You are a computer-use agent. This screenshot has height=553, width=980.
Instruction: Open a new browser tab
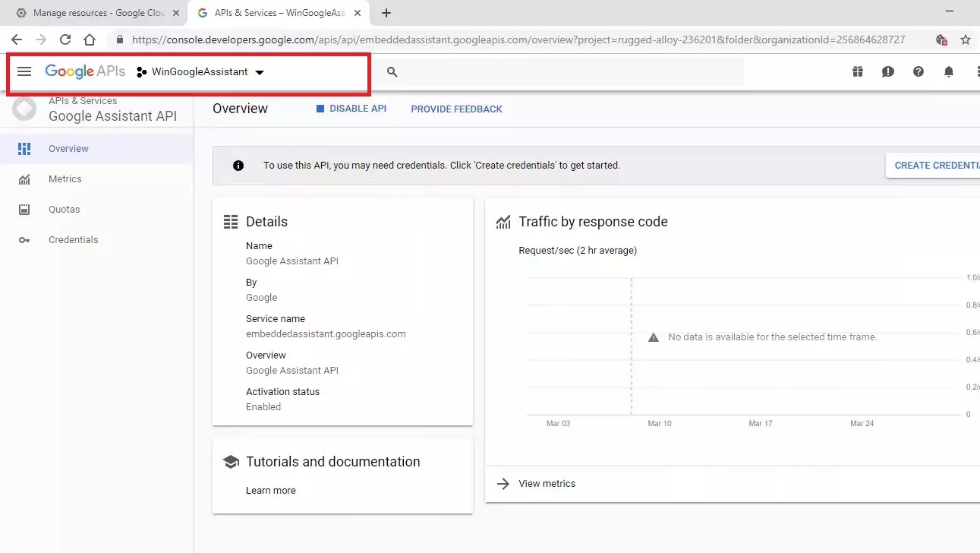(386, 13)
